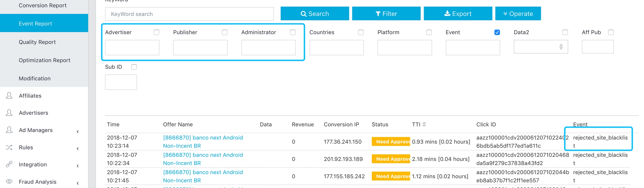Expand the Fraud Analysis submenu chevron
This screenshot has width=644, height=188.
click(x=78, y=183)
